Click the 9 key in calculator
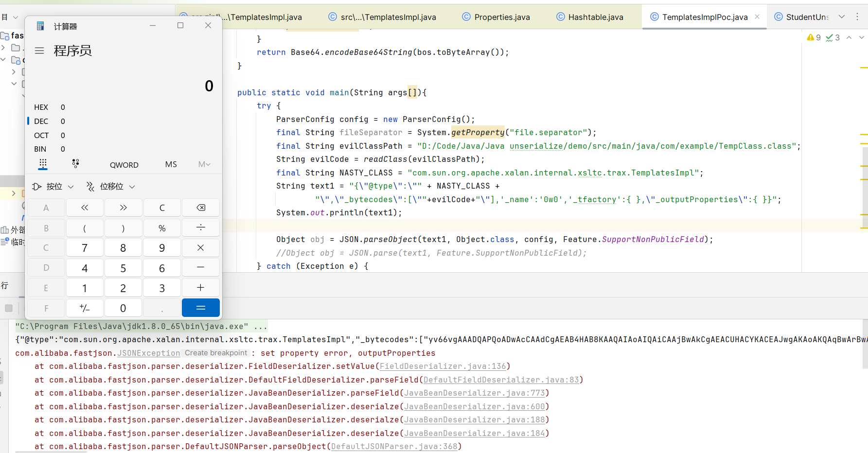 (x=162, y=247)
